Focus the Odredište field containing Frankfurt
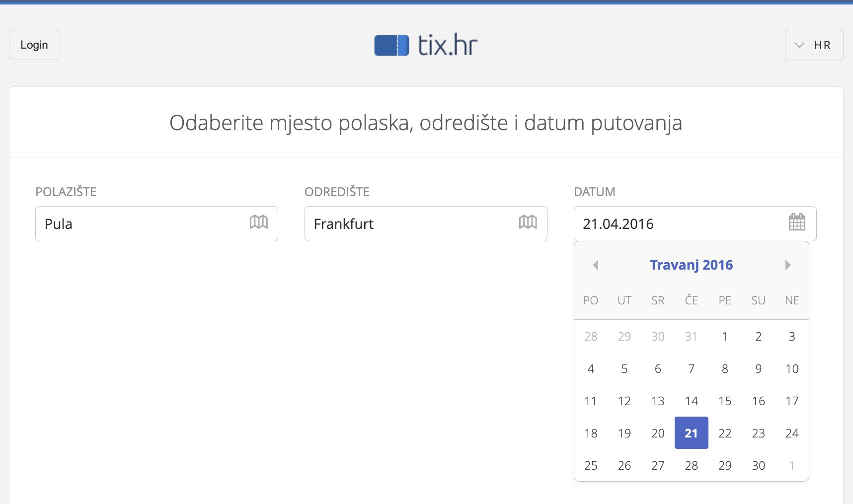Viewport: 853px width, 504px height. pos(426,224)
